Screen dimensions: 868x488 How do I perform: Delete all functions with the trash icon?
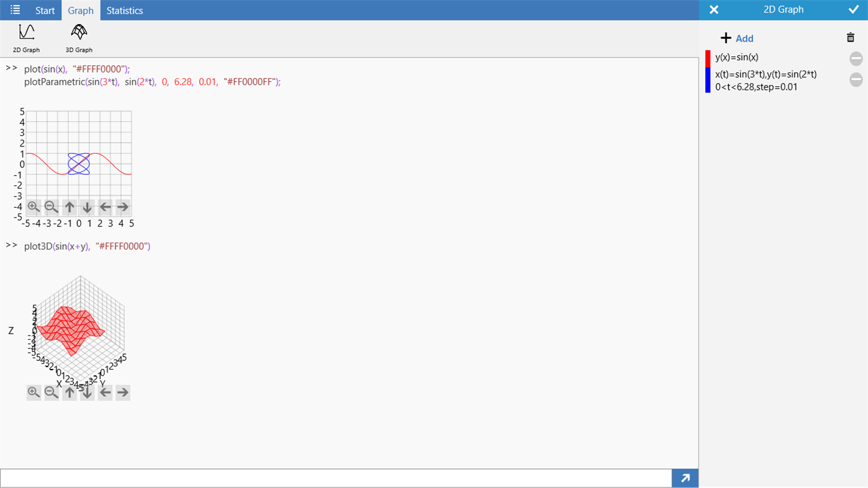pyautogui.click(x=851, y=37)
